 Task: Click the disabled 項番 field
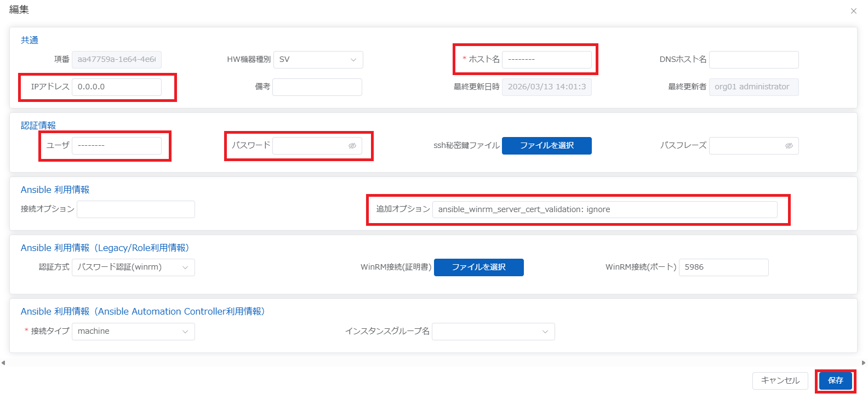click(117, 60)
